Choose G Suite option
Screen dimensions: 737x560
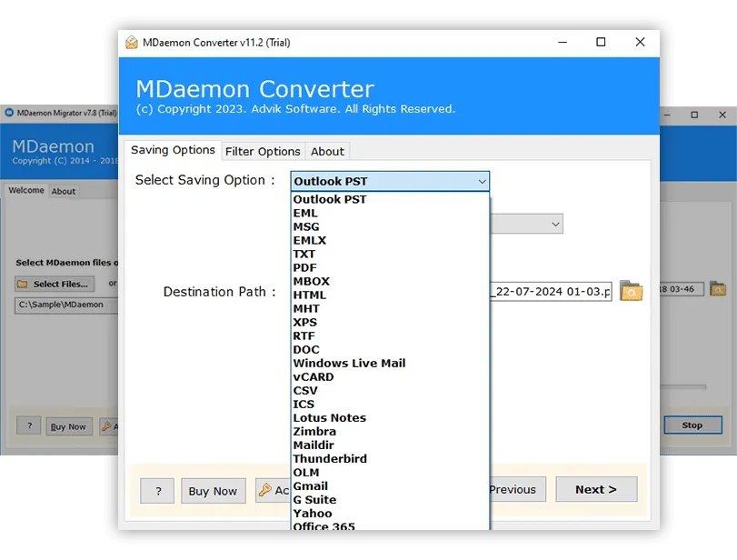click(390, 499)
